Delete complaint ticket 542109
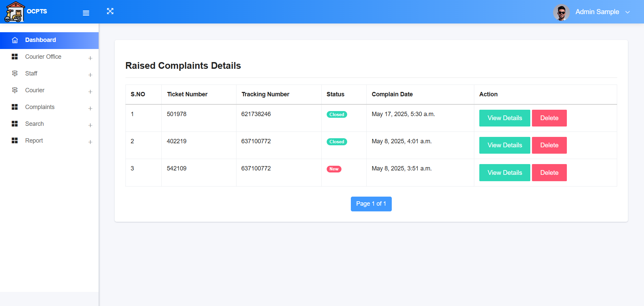This screenshot has width=644, height=306. pos(549,173)
